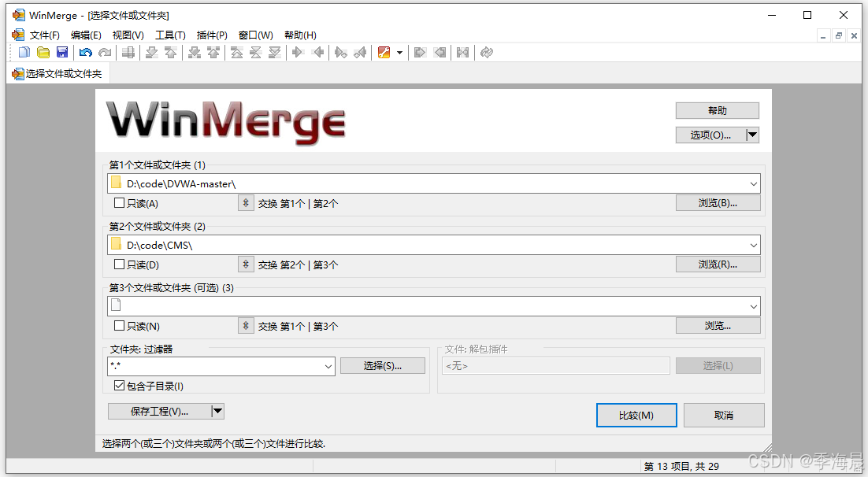The image size is (868, 477).
Task: Enable 只读(A) checkbox for first path
Action: (119, 203)
